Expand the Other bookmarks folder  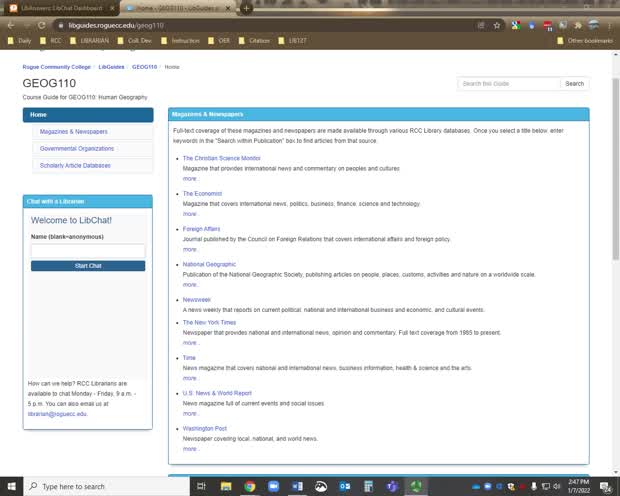585,40
